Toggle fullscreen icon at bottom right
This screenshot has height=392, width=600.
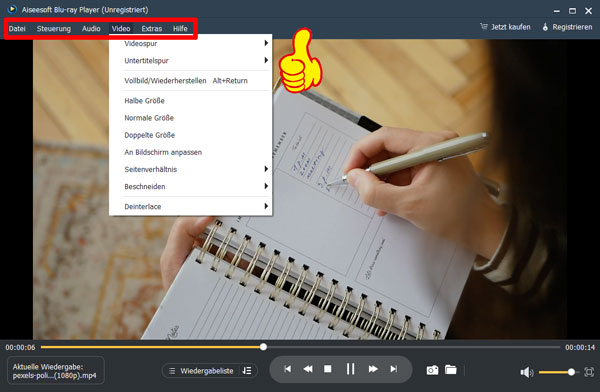point(589,372)
